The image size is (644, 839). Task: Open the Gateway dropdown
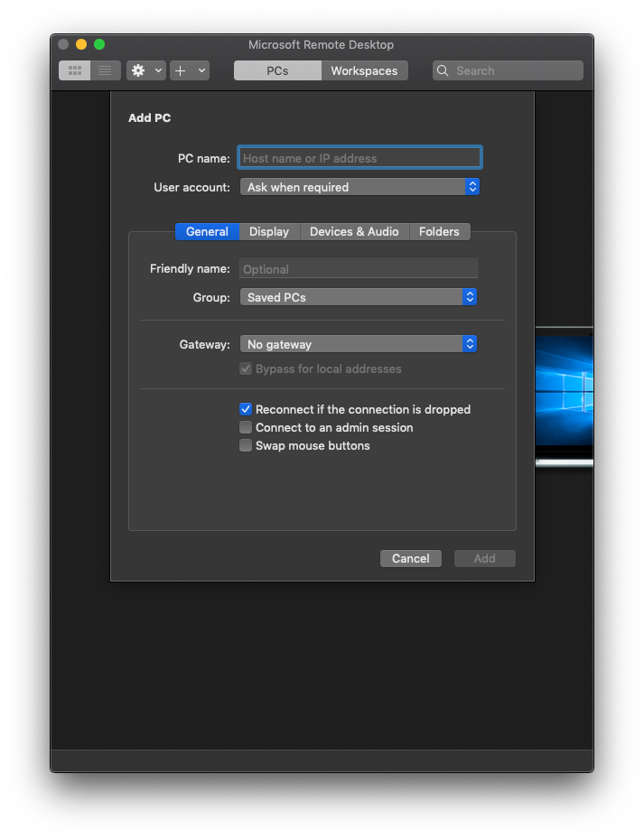click(x=358, y=344)
